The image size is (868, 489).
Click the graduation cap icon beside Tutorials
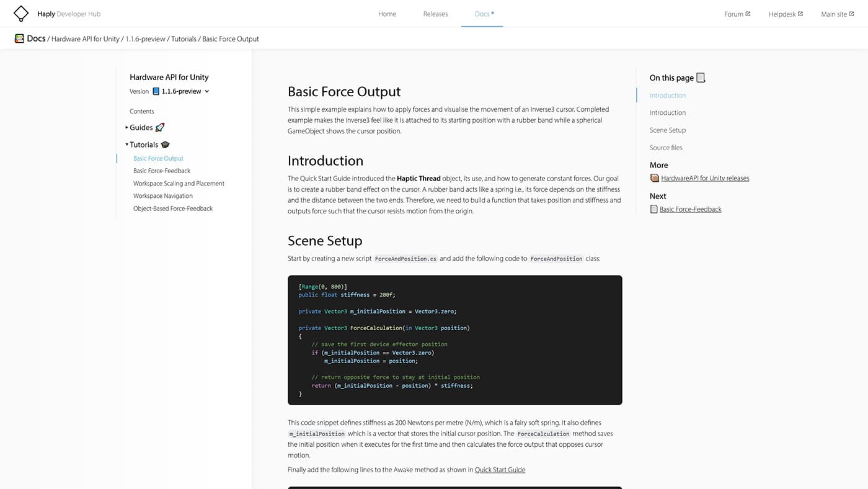(164, 144)
